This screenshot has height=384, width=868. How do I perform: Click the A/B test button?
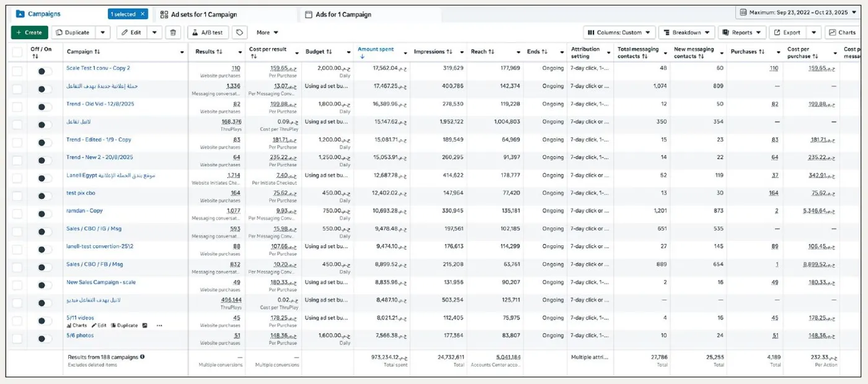point(208,33)
